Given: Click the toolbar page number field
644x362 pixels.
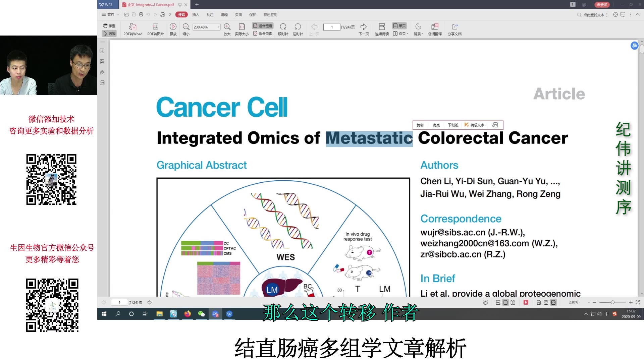Looking at the screenshot, I should pyautogui.click(x=332, y=27).
